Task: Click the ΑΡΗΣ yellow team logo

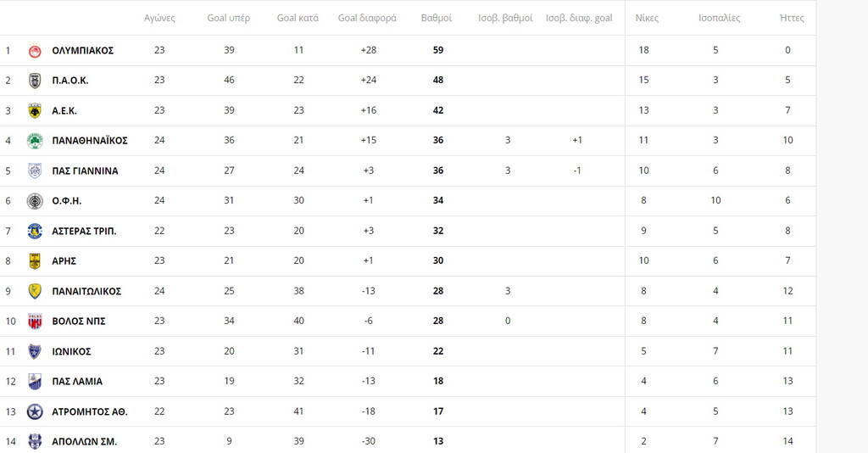Action: click(x=35, y=261)
